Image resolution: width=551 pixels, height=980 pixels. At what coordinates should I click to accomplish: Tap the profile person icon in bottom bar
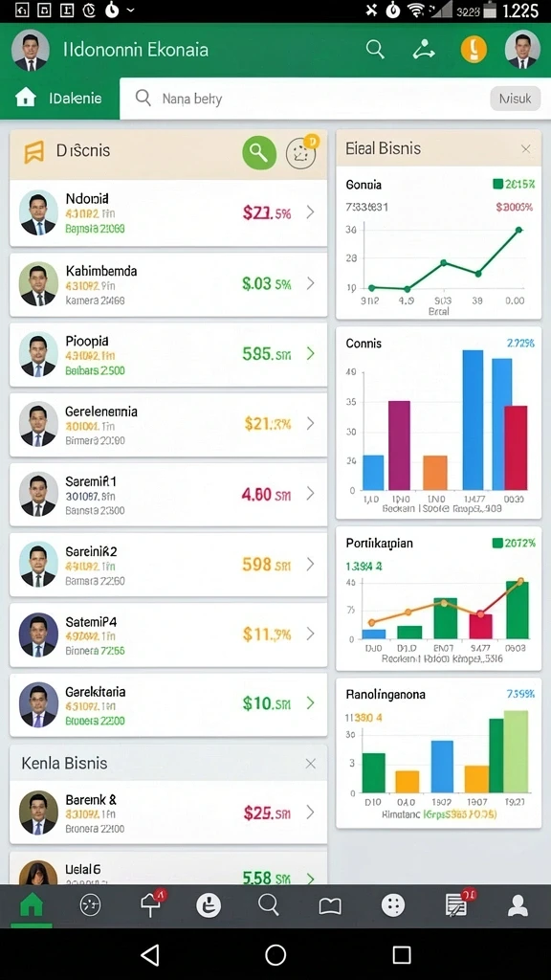[518, 905]
